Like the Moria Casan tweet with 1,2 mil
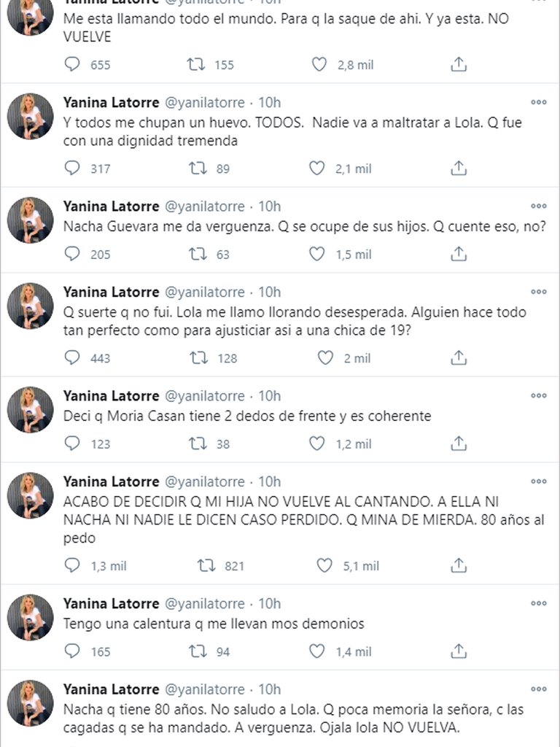Screen dimensions: 560x747 tap(317, 444)
